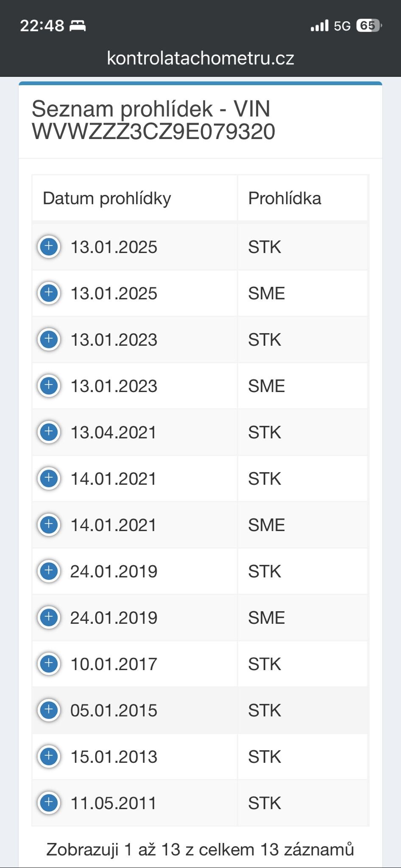Image resolution: width=401 pixels, height=868 pixels.
Task: Tap the STK cell in 10.01.2017 row
Action: coord(265,664)
